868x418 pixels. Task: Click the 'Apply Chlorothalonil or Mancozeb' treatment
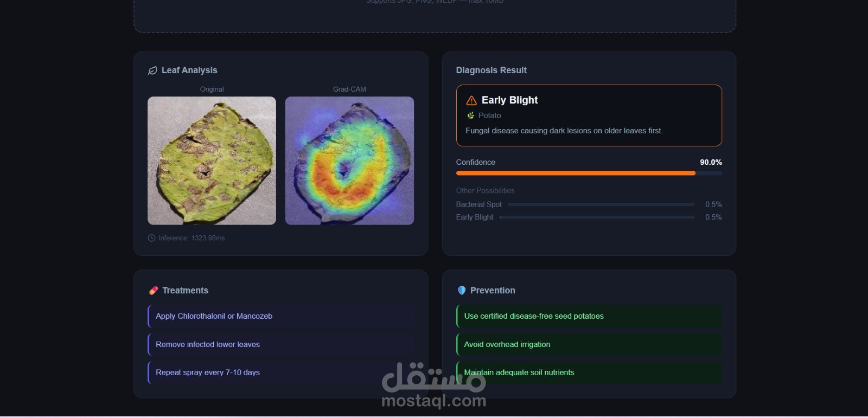[x=281, y=316]
